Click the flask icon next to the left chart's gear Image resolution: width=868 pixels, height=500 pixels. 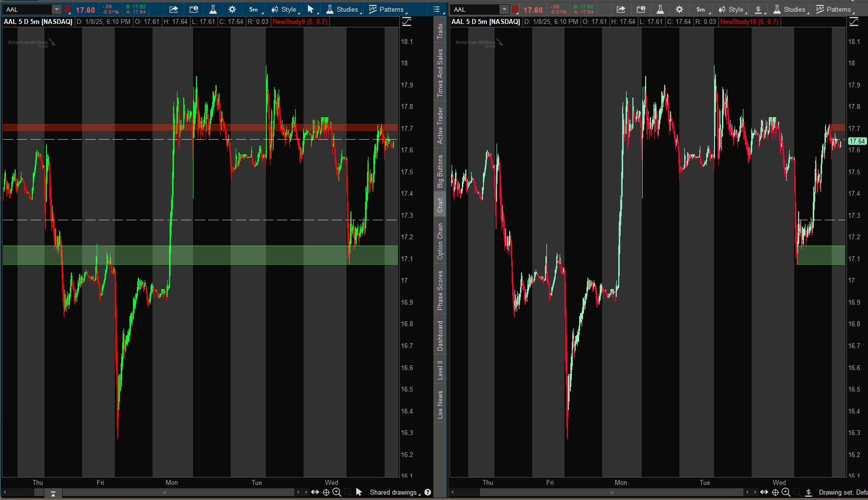coord(213,9)
